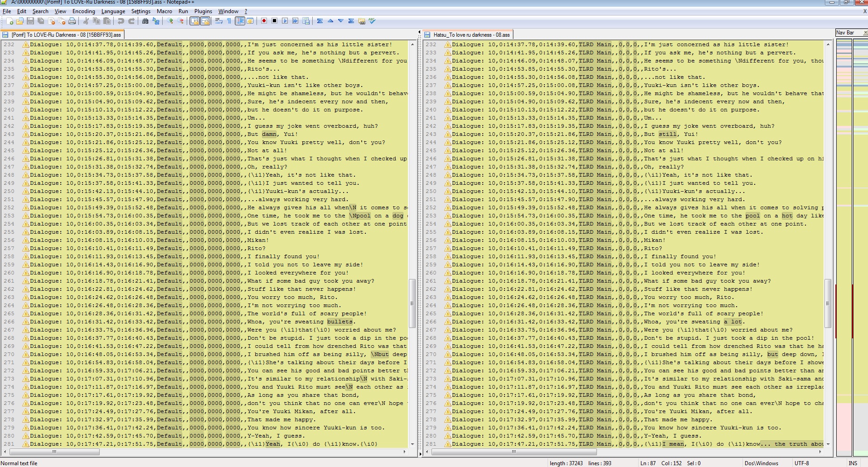Click the spell check ABC icon
The width and height of the screenshot is (868, 467).
pyautogui.click(x=372, y=21)
